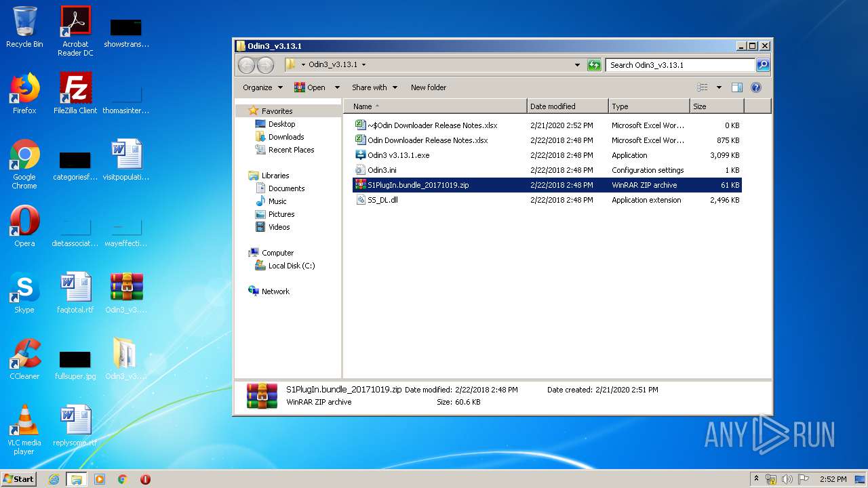
Task: Launch FileZilla Client shortcut
Action: [x=75, y=94]
